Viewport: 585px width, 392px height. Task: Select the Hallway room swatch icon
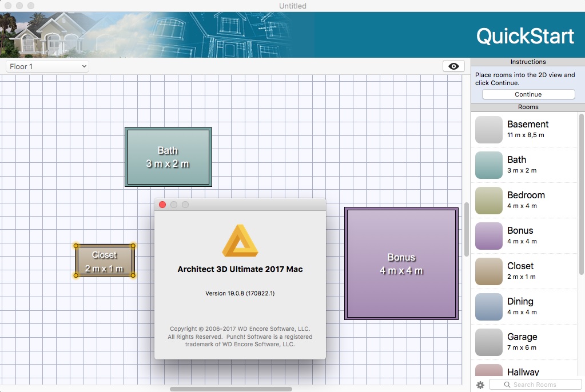(x=489, y=370)
